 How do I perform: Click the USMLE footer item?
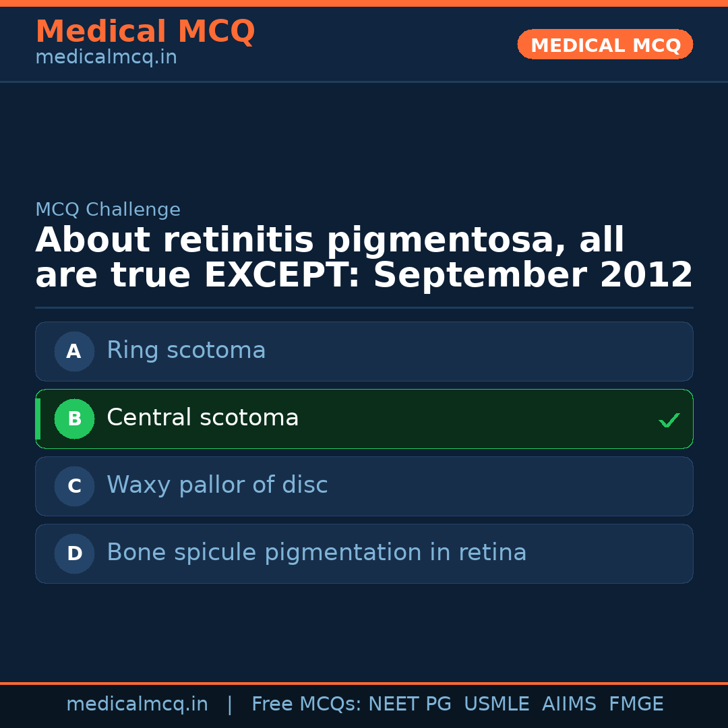click(497, 703)
